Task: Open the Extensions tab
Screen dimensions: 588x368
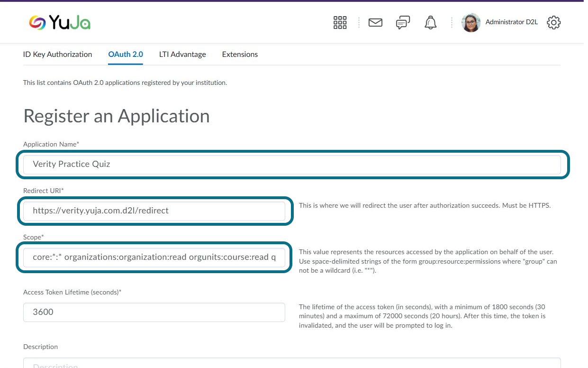Action: pyautogui.click(x=240, y=54)
